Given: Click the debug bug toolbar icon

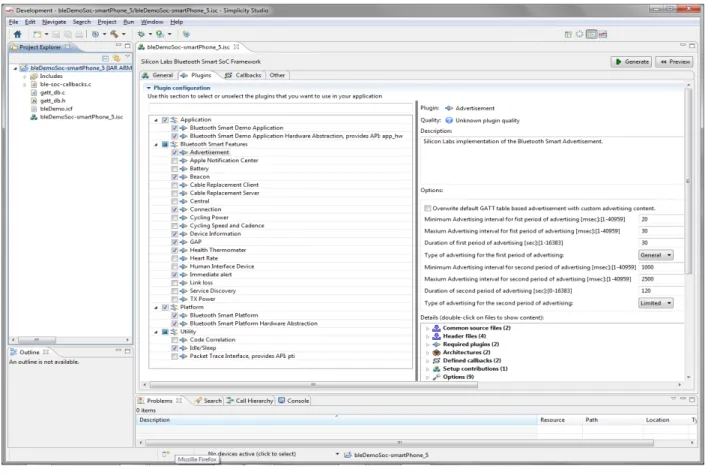Looking at the screenshot, I should (141, 34).
